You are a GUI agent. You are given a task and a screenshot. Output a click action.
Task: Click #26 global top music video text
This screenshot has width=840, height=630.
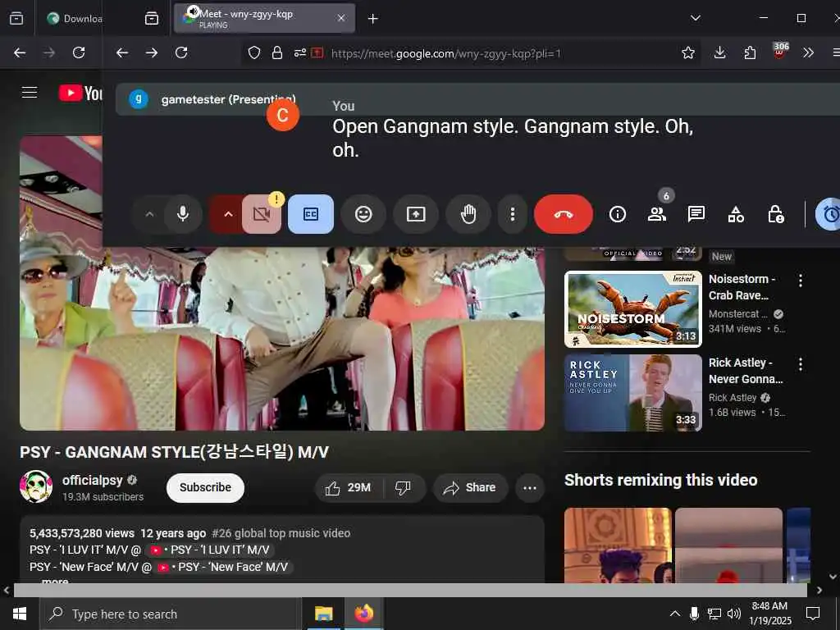281,533
